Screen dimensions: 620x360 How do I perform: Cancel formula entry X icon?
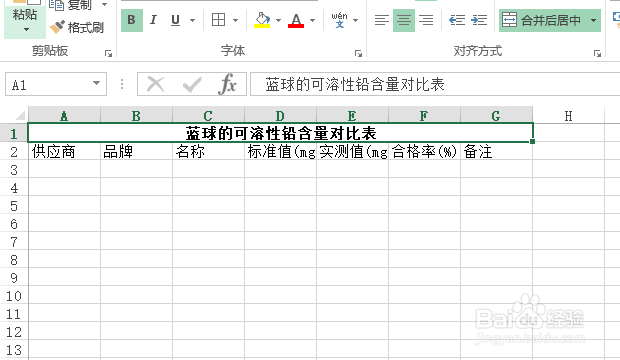pos(155,84)
